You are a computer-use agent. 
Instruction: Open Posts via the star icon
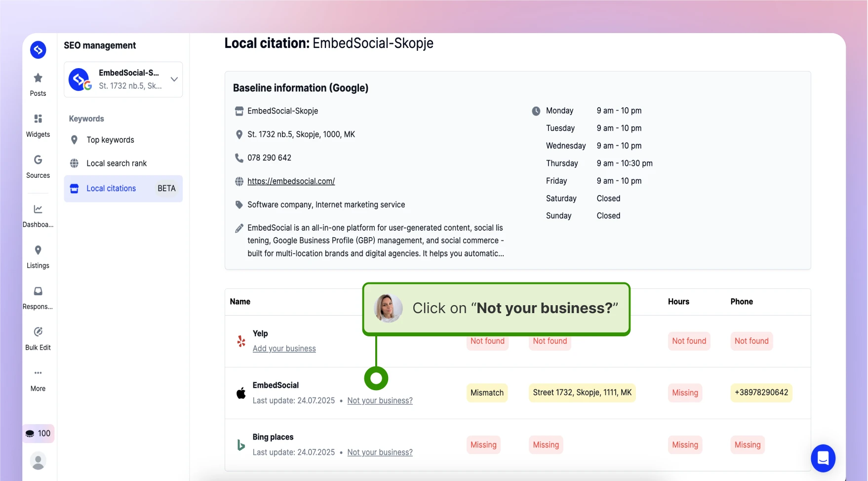(38, 78)
